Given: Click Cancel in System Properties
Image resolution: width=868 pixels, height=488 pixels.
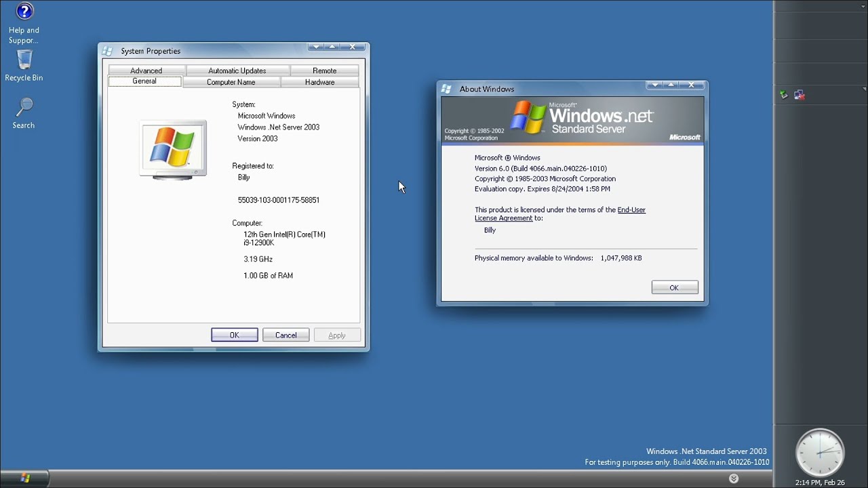Looking at the screenshot, I should 286,335.
